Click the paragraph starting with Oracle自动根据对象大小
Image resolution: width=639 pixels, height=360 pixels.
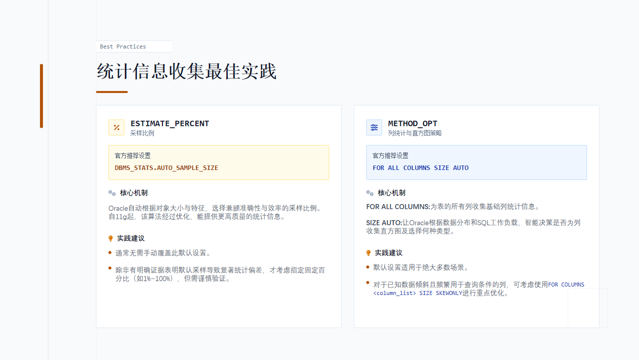216,212
